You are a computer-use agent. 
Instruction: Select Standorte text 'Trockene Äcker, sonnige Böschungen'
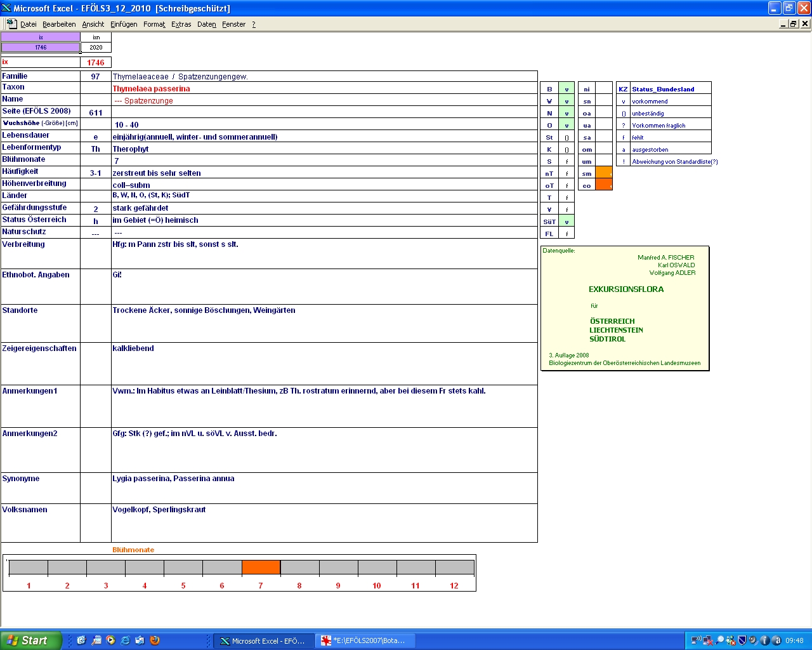tap(204, 310)
